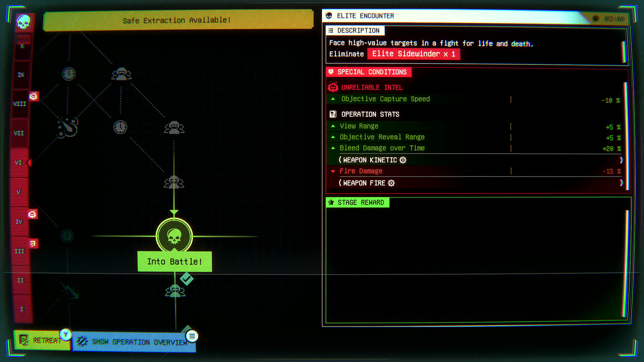
Task: Click level VI on the threat level bar
Action: tap(19, 163)
